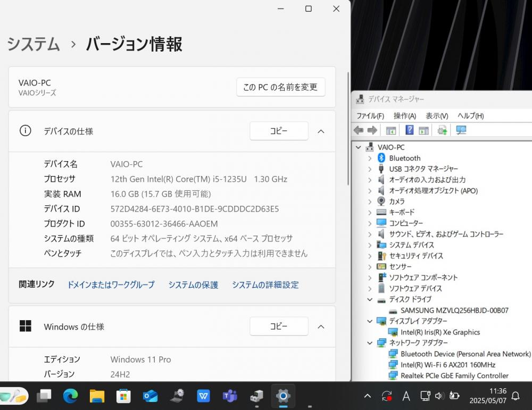Click the Windows 11 Pro edition text

tap(140, 359)
